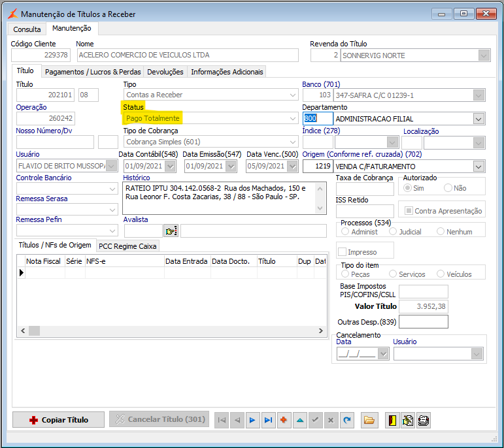Open the Origem VENDA C/FATURAMENTO dropdown

479,167
